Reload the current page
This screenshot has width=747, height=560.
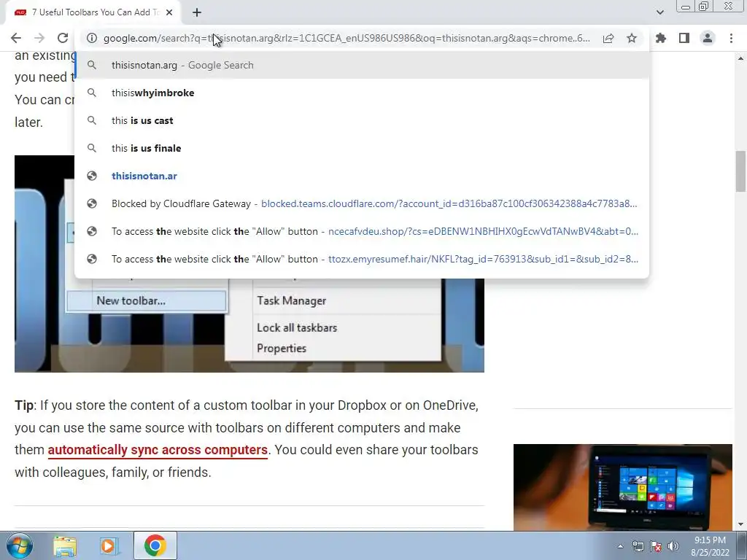63,38
